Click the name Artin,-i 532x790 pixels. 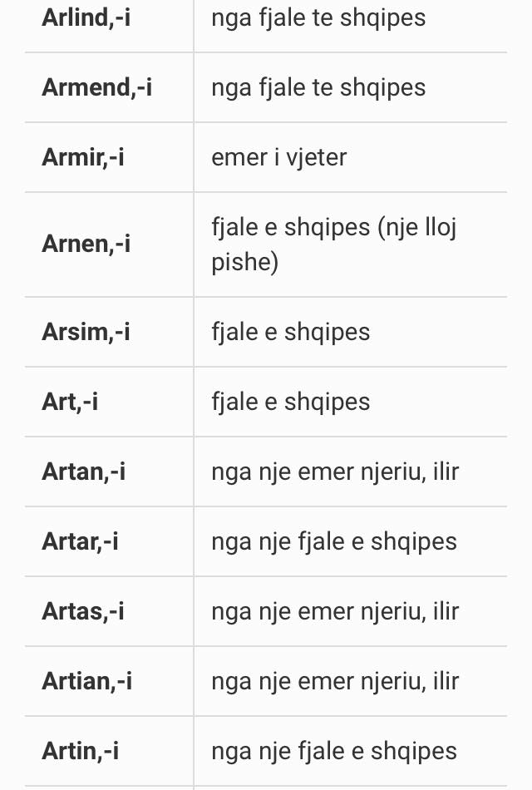(81, 752)
